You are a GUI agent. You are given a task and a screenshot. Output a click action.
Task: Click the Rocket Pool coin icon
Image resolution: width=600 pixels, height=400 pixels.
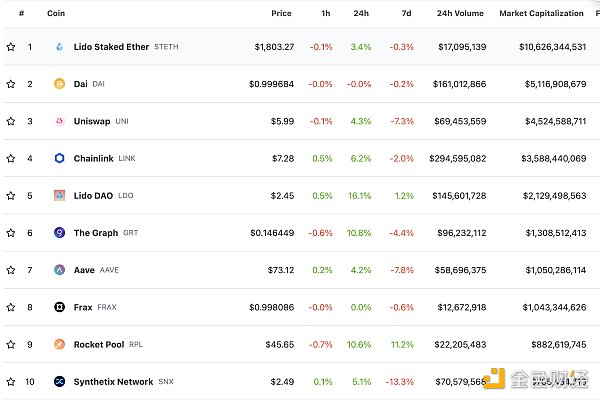59,345
